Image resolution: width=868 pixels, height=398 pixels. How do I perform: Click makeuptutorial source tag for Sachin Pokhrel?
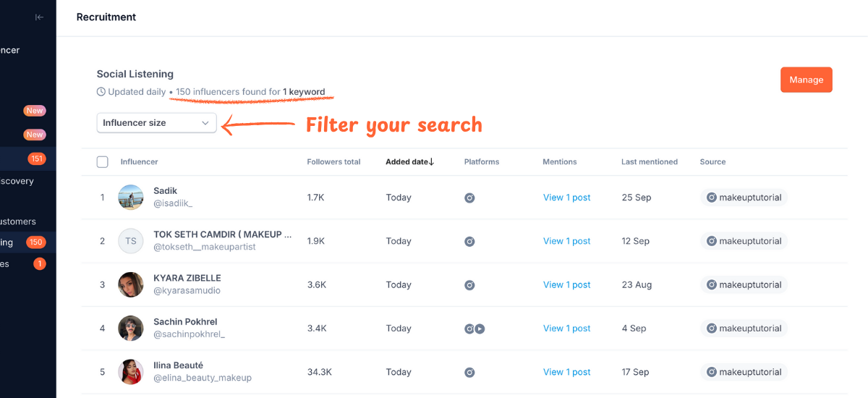pyautogui.click(x=744, y=329)
